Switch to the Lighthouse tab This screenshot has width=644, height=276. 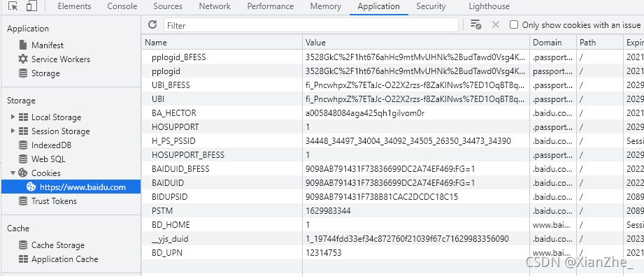pos(489,6)
